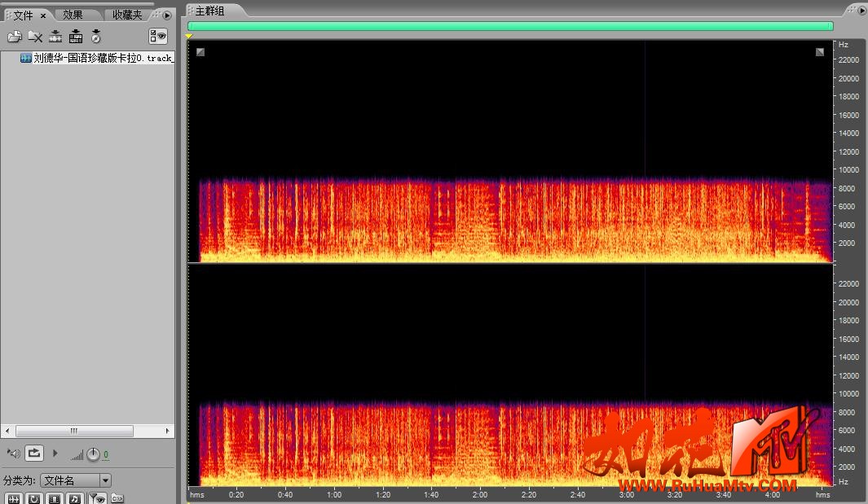
Task: Click the Import File folder icon
Action: 15,37
